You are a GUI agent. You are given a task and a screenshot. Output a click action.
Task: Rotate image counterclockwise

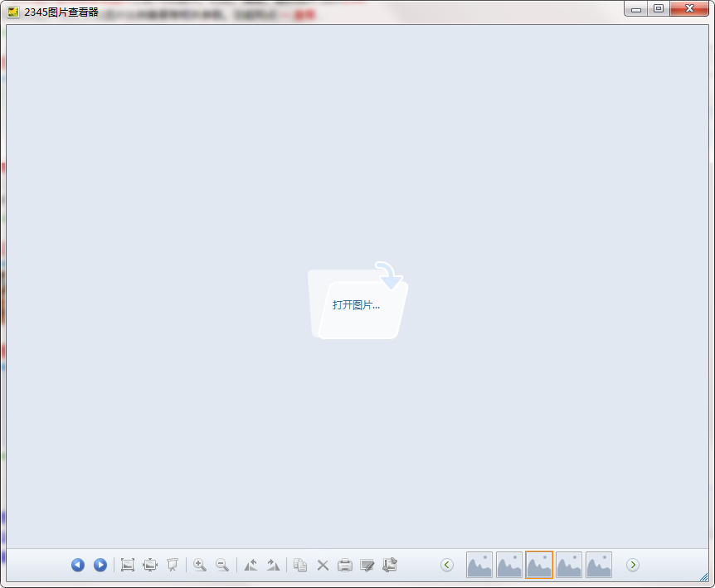click(x=250, y=565)
